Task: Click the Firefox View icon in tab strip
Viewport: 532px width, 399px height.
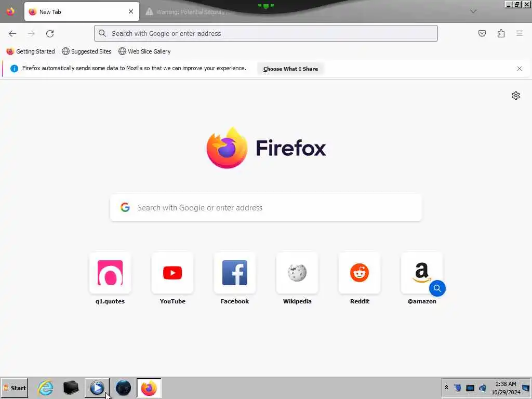Action: point(10,11)
